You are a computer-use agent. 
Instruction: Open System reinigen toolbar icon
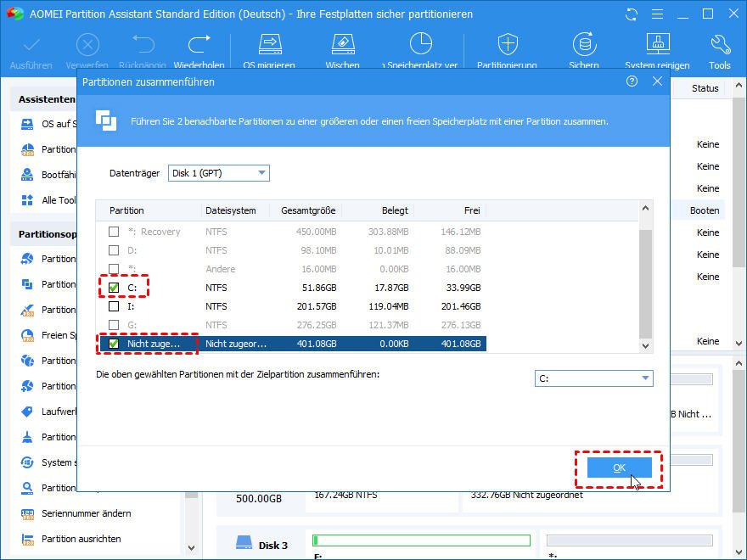[x=658, y=45]
